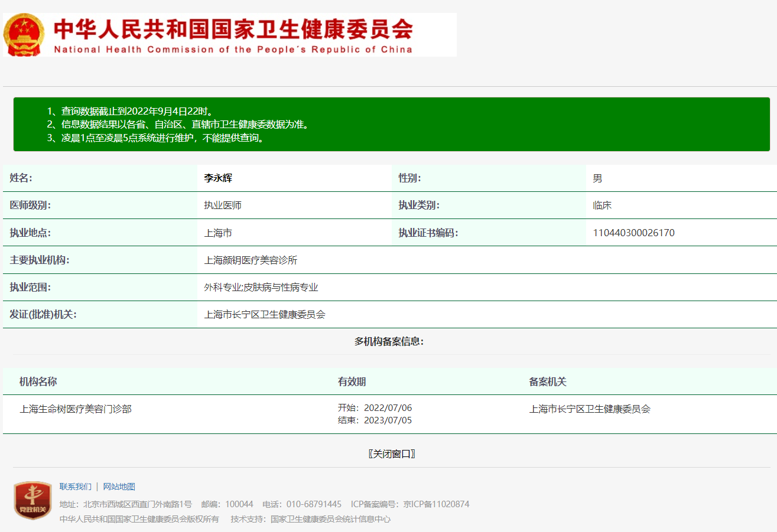The image size is (777, 532).
Task: Click the ICP number 京ICP备11020874
Action: pos(437,504)
